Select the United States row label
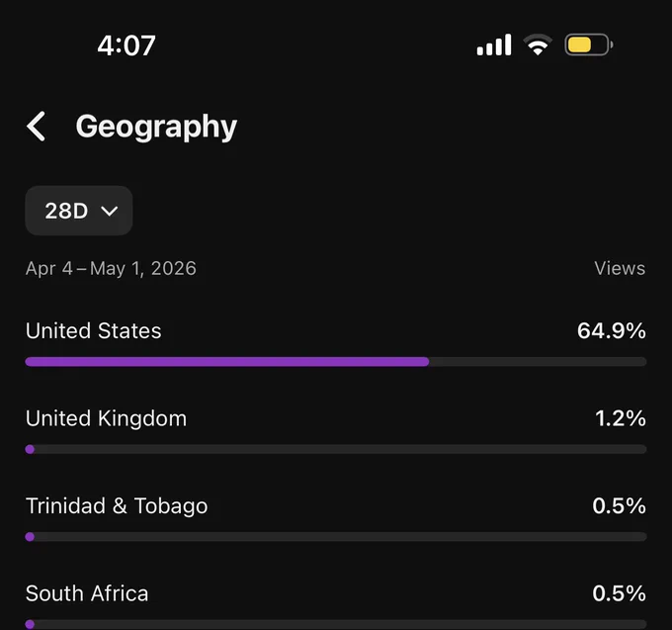This screenshot has width=672, height=630. (94, 330)
